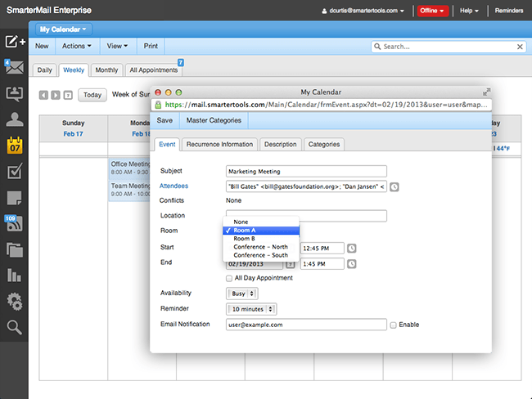Viewport: 532px width, 399px height.
Task: Check the Enable email notification checkbox
Action: coord(393,325)
